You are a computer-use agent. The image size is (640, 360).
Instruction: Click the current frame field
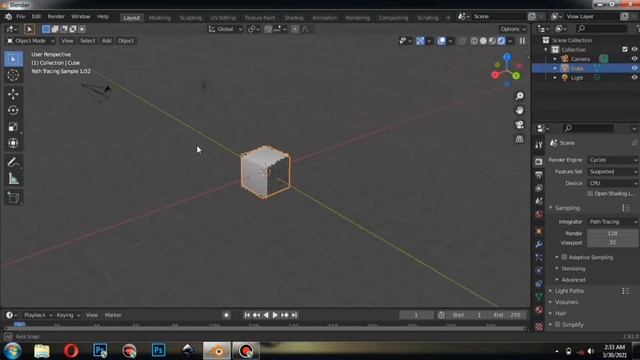click(x=416, y=315)
